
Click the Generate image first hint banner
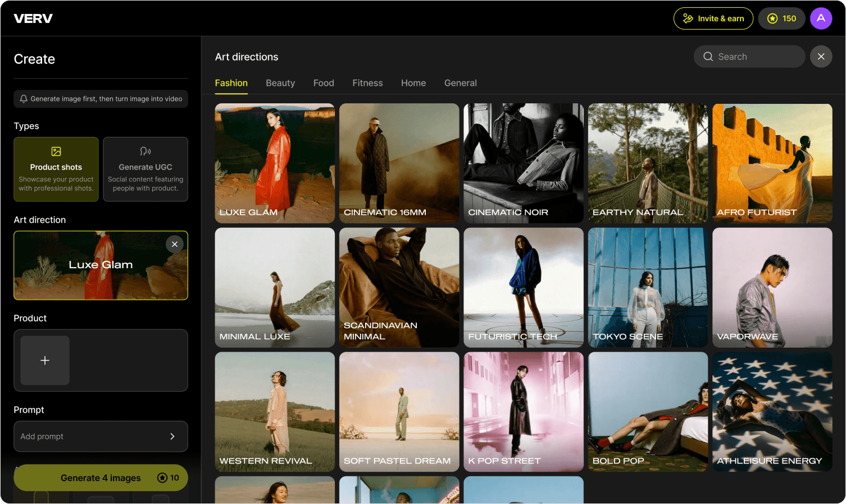(x=101, y=99)
